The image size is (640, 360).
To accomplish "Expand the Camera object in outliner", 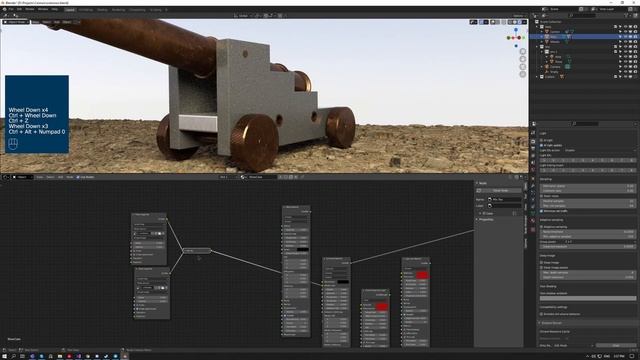I will click(x=542, y=67).
